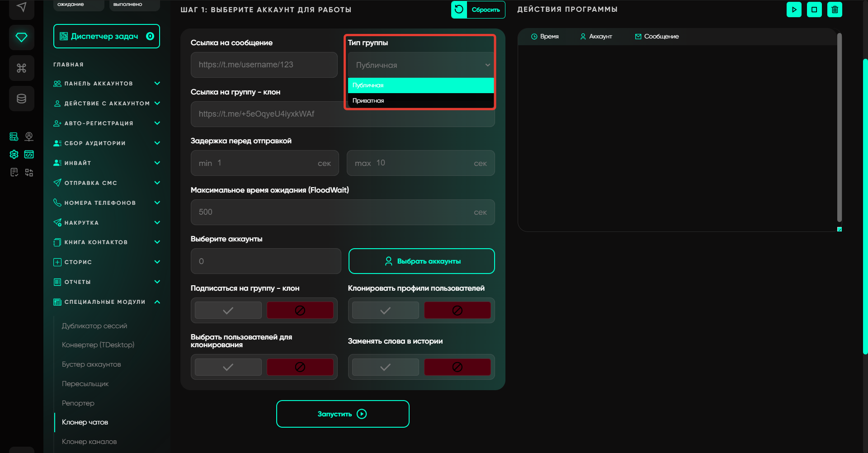This screenshot has height=453, width=868.
Task: Click the Запустить button
Action: (x=343, y=414)
